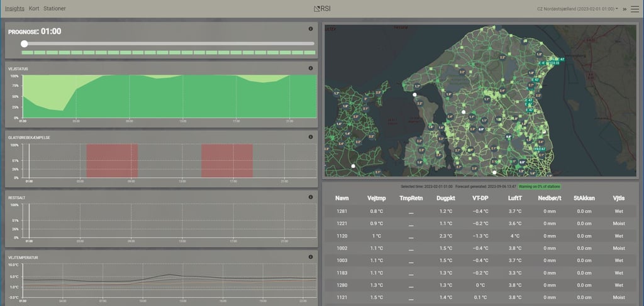This screenshot has height=306, width=644.
Task: Click the −1.3 °C VT-DP cell
Action: pyautogui.click(x=480, y=236)
